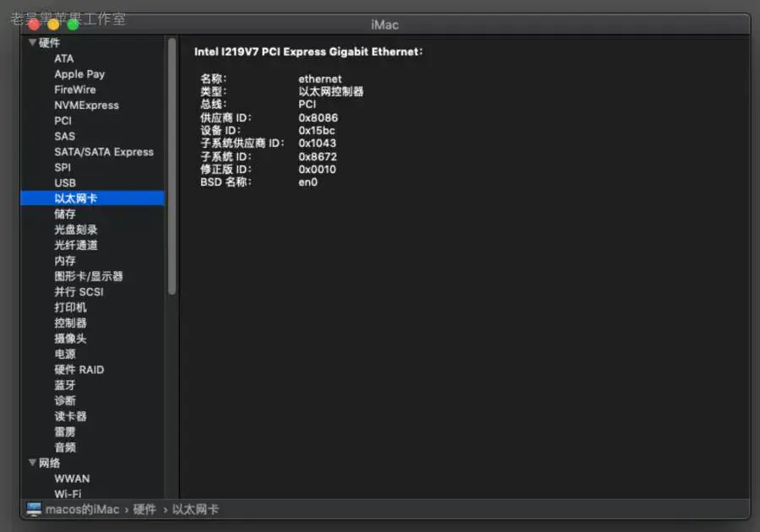This screenshot has height=532, width=760.
Task: Select ATA in the sidebar
Action: click(64, 58)
